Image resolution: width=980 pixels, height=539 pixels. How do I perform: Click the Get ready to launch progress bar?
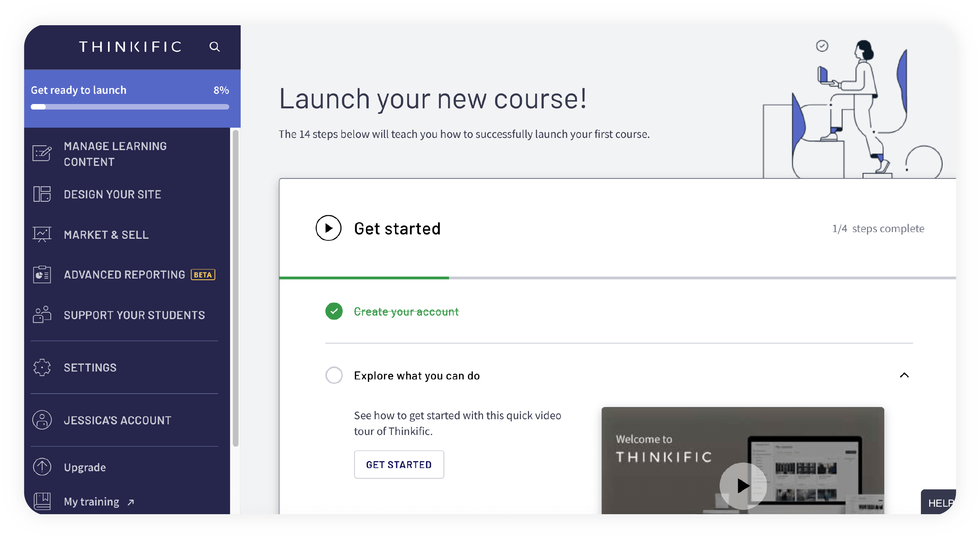pos(130,107)
